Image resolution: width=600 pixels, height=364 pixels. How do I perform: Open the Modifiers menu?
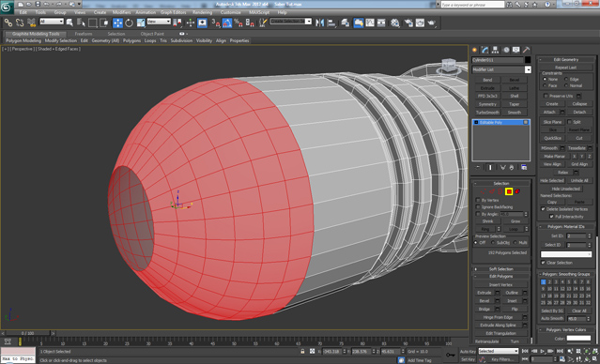pyautogui.click(x=121, y=12)
